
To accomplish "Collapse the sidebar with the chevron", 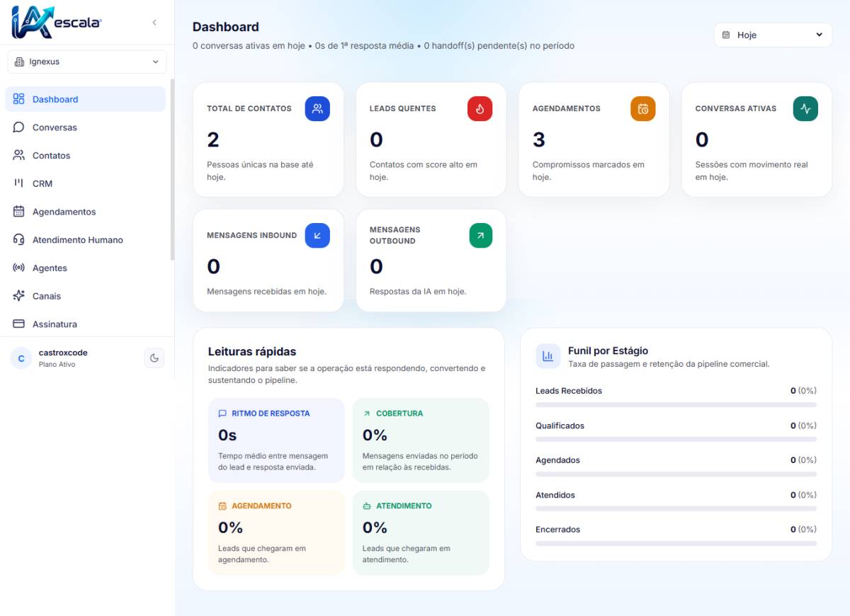I will (x=154, y=23).
